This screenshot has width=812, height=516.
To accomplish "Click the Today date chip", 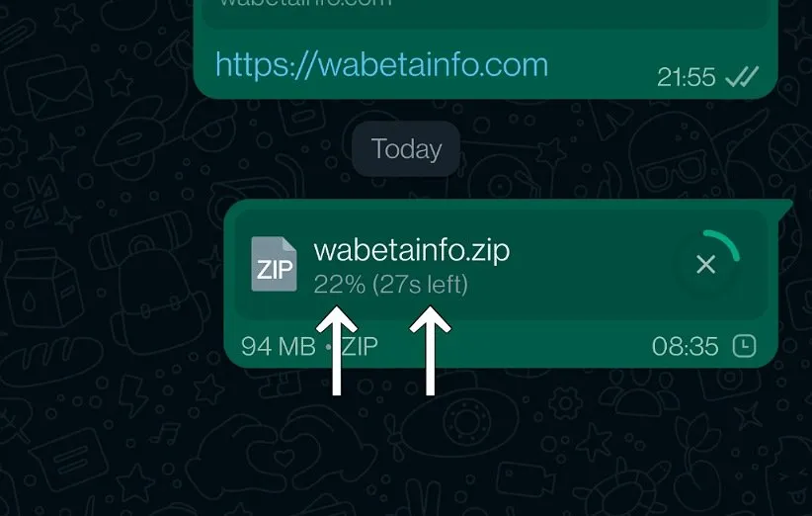I will click(406, 149).
